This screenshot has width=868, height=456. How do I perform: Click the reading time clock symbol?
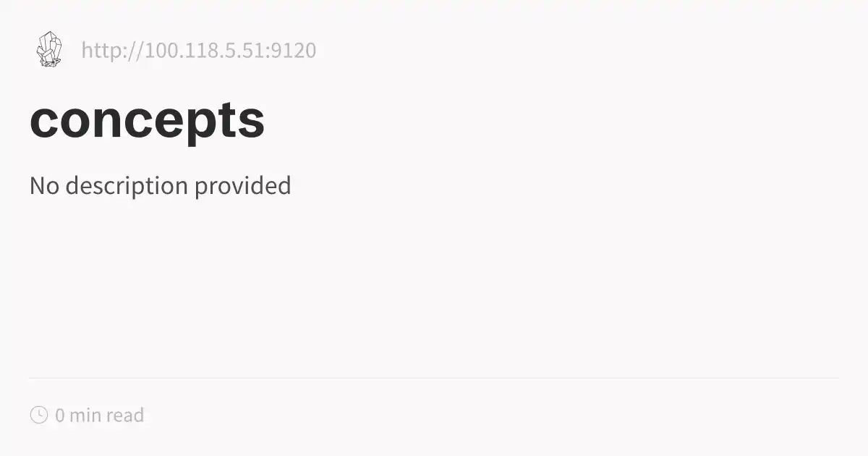click(x=38, y=415)
